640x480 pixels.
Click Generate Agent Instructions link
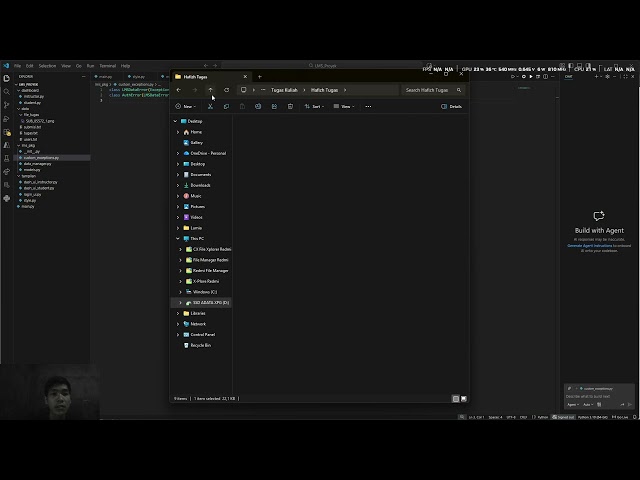click(589, 246)
